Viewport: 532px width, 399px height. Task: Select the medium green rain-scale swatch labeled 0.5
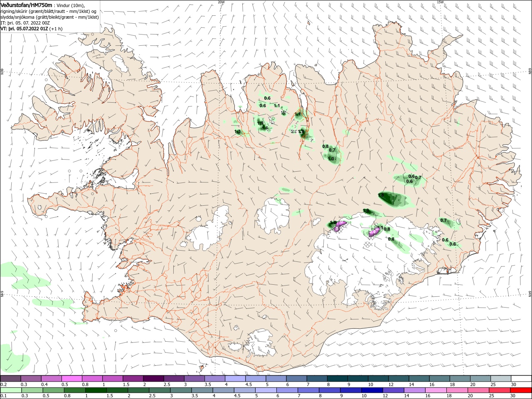pyautogui.click(x=53, y=390)
